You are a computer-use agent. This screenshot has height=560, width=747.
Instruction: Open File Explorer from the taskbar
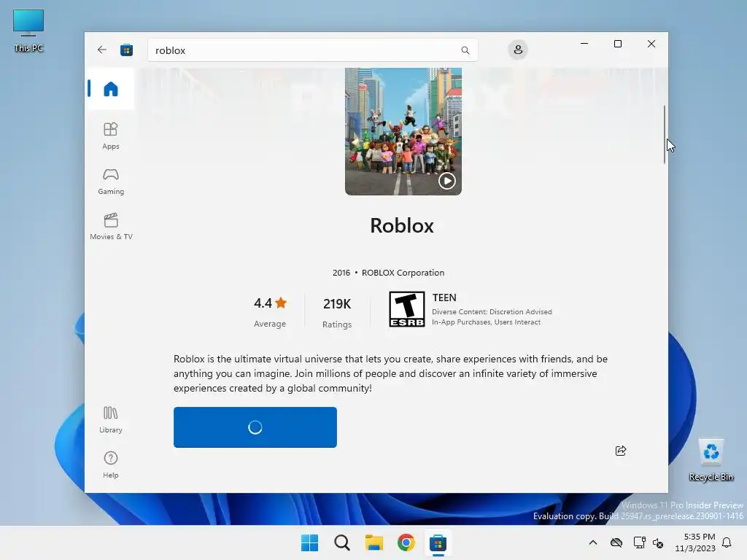(374, 542)
